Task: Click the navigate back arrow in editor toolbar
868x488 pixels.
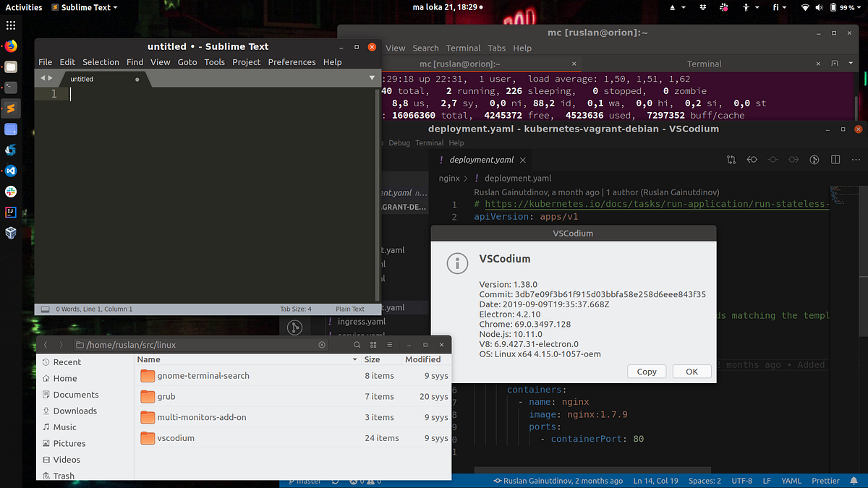Action: [752, 160]
